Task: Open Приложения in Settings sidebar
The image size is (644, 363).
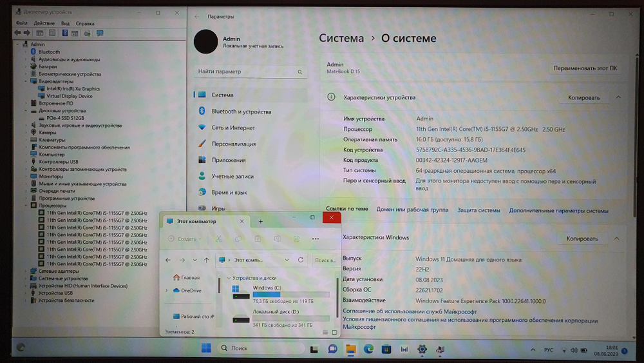Action: (x=251, y=160)
